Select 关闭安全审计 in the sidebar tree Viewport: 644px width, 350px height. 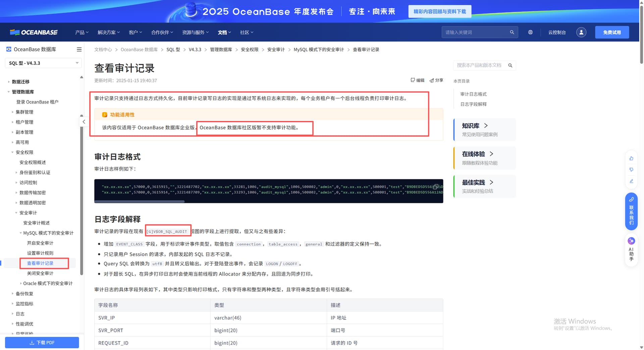tap(40, 273)
